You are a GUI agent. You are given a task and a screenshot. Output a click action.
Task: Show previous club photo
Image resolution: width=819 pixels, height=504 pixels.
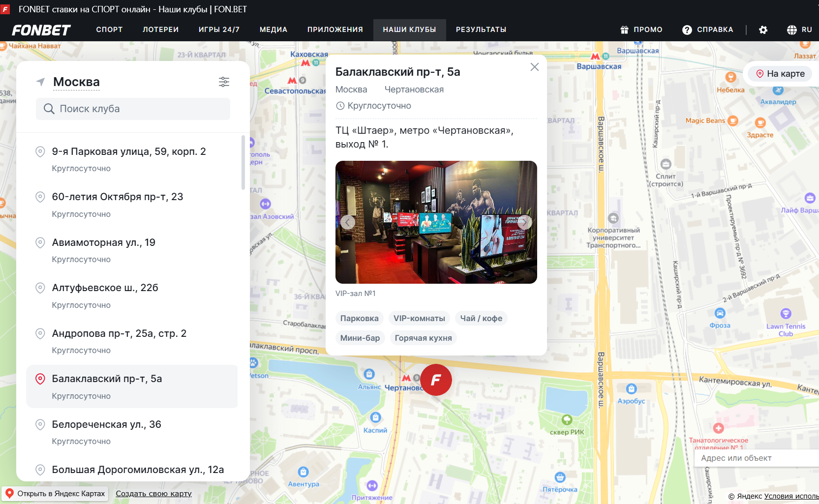(x=348, y=222)
